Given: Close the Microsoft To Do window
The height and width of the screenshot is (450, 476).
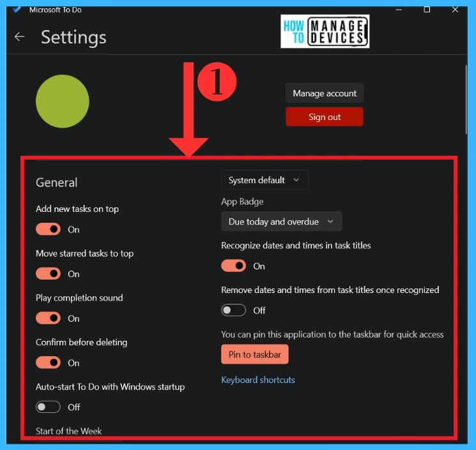Looking at the screenshot, I should [455, 10].
